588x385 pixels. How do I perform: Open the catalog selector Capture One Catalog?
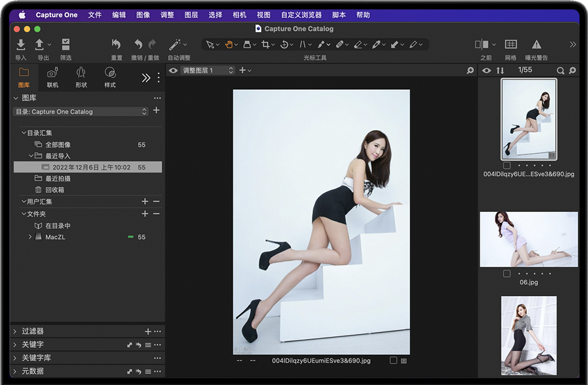tap(81, 112)
